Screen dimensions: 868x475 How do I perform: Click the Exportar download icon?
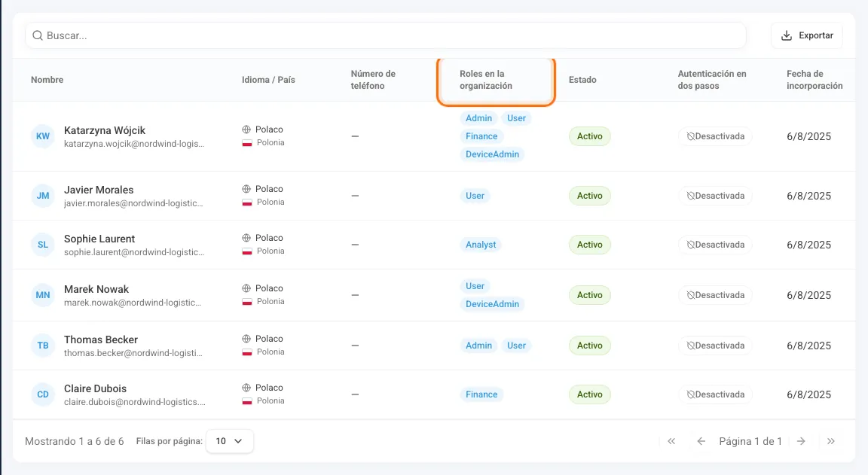click(786, 35)
